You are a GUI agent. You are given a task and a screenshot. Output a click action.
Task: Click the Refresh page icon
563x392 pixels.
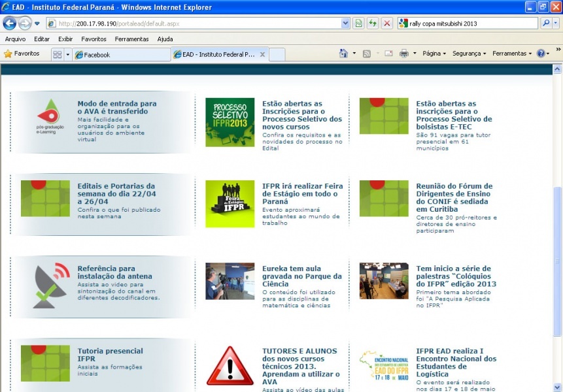pyautogui.click(x=373, y=24)
